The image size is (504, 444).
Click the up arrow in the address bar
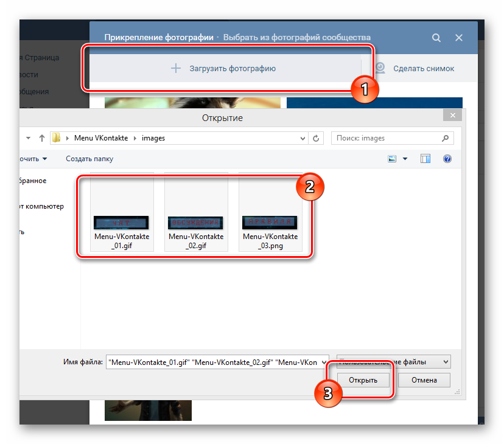point(41,138)
